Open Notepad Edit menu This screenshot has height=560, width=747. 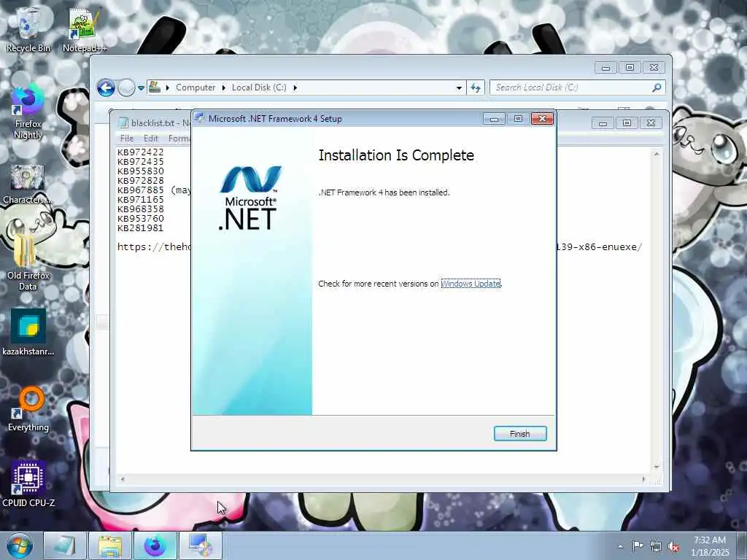coord(150,138)
